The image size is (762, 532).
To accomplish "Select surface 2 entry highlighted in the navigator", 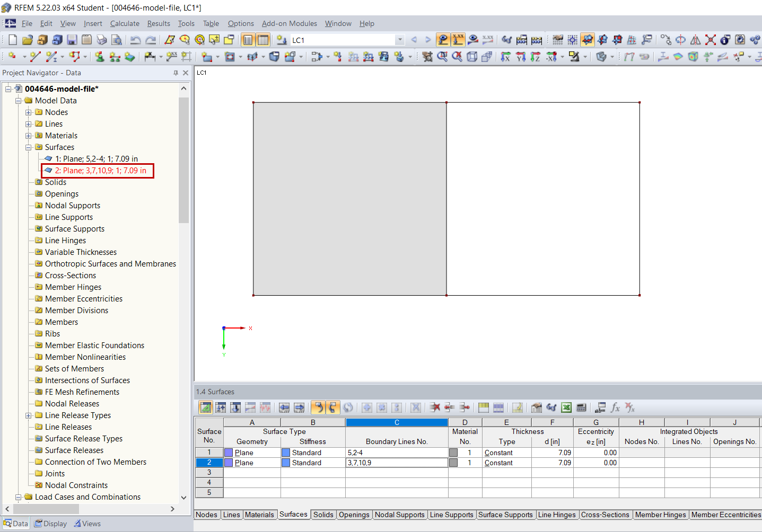I will tap(98, 171).
